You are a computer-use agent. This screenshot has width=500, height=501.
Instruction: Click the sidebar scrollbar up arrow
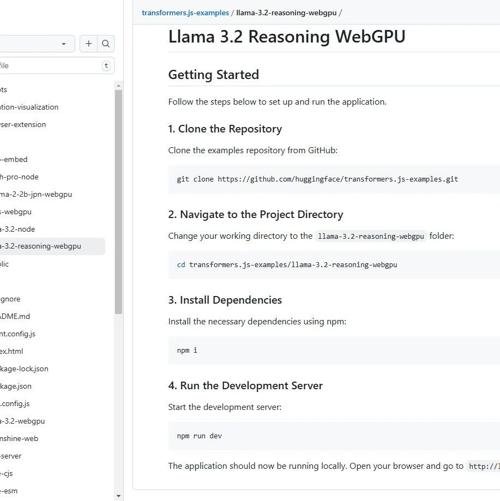point(118,86)
